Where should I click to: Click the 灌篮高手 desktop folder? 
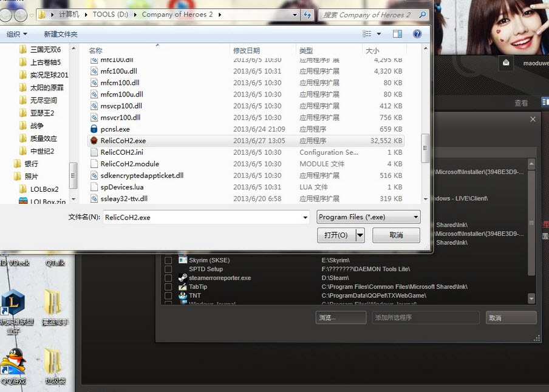point(55,308)
